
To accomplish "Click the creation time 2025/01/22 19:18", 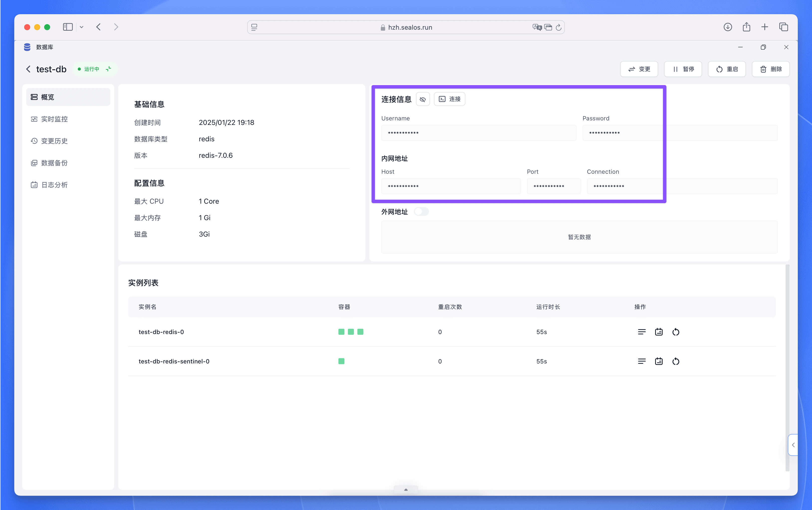I will (226, 122).
